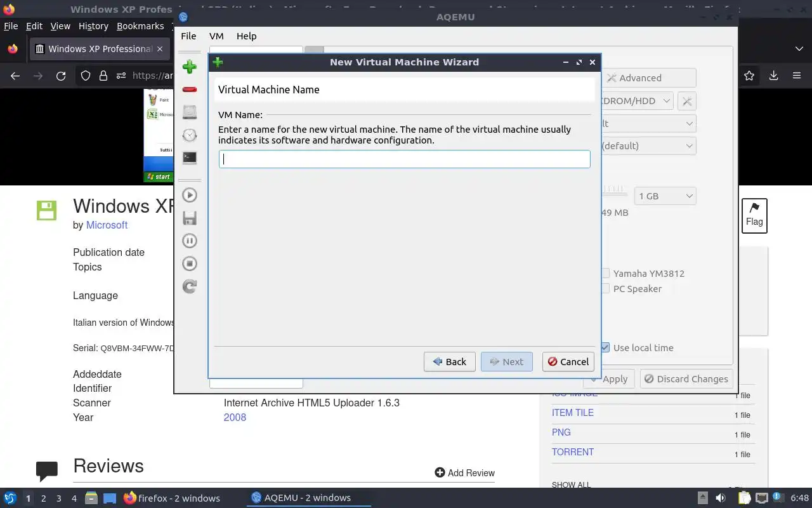Start the virtual machine with the play icon
The width and height of the screenshot is (812, 508).
click(x=189, y=195)
